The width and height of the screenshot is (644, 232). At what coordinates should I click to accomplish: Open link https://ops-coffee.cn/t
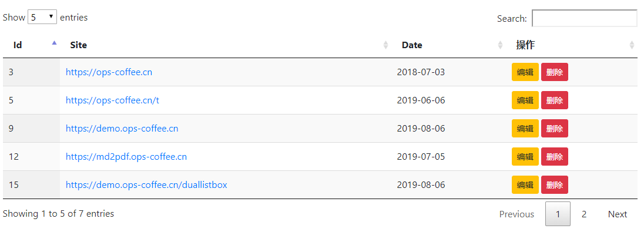[x=112, y=100]
